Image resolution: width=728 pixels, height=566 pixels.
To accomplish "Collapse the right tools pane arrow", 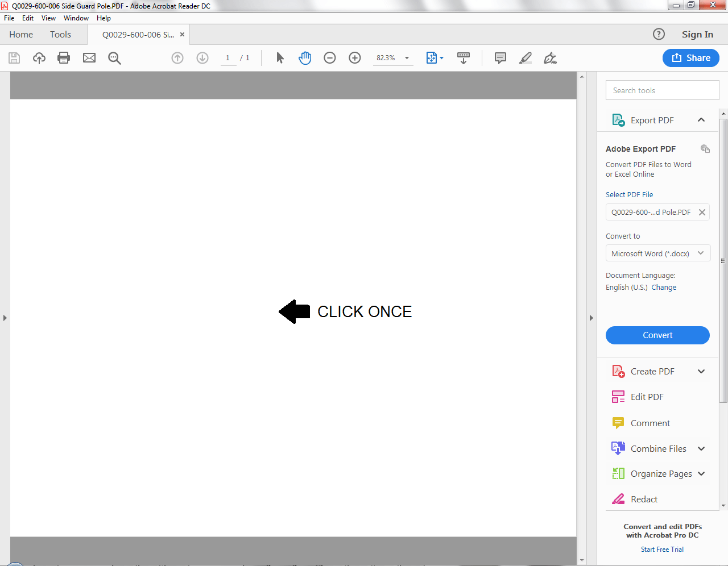I will coord(591,318).
